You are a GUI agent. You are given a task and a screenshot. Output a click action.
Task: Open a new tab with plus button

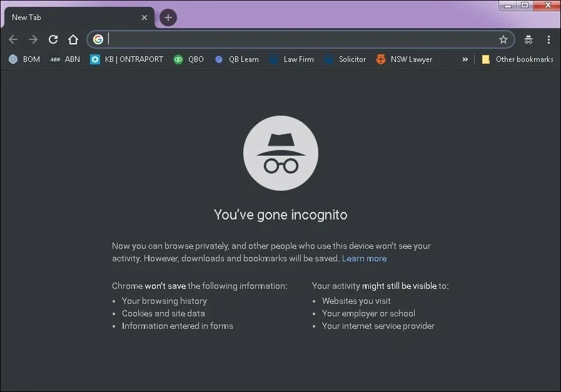pos(168,18)
